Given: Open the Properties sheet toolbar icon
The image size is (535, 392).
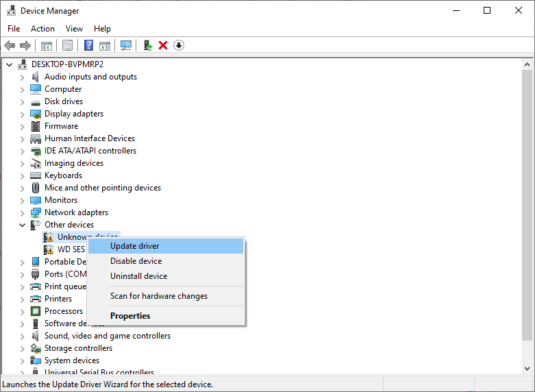Looking at the screenshot, I should 68,45.
